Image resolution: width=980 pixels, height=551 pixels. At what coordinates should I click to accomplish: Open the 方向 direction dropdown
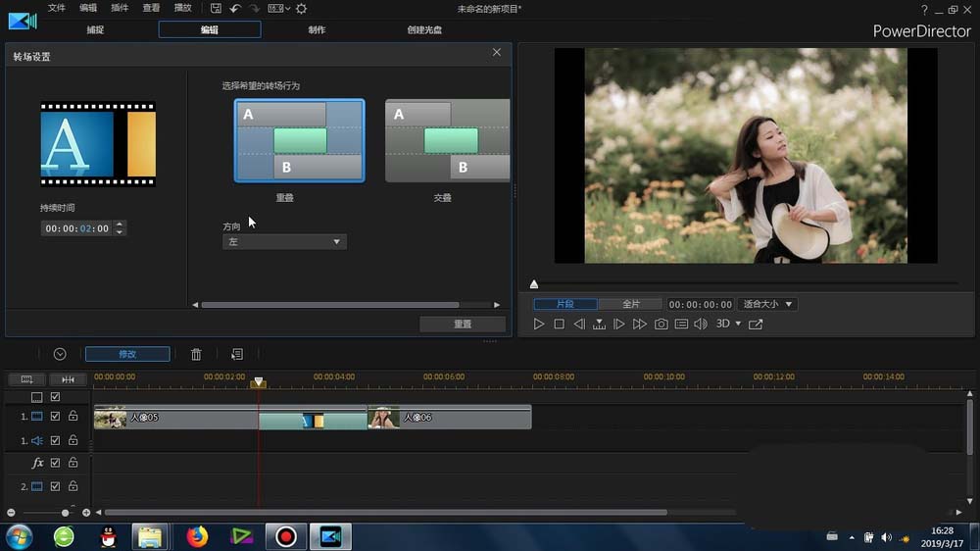pyautogui.click(x=284, y=241)
